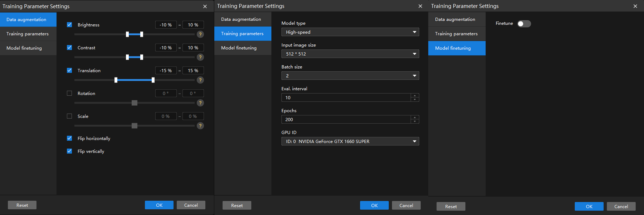Increase the Eval. interval value with the up arrow
644x215 pixels.
[415, 95]
